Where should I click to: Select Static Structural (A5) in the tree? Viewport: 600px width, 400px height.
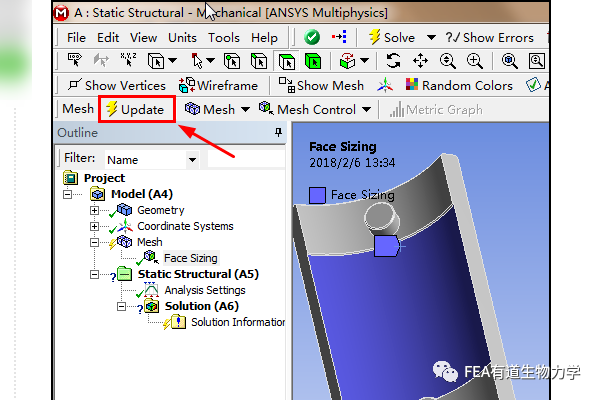click(x=198, y=274)
